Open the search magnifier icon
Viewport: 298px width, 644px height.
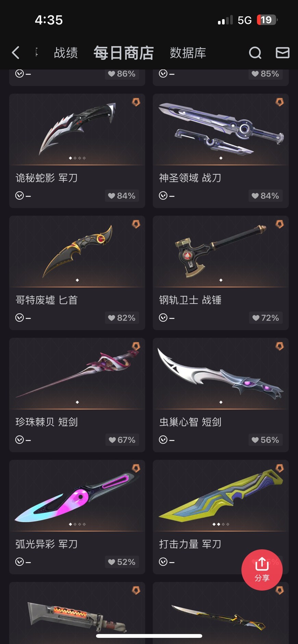click(x=255, y=53)
